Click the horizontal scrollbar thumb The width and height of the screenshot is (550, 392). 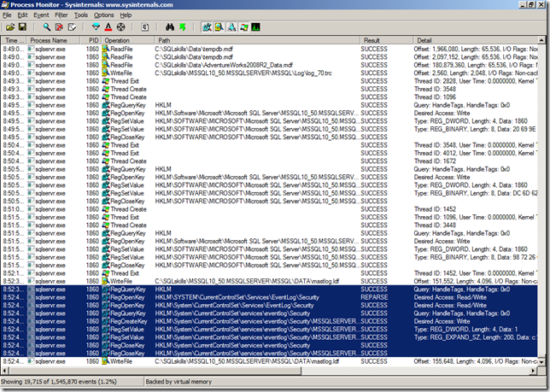click(x=155, y=371)
